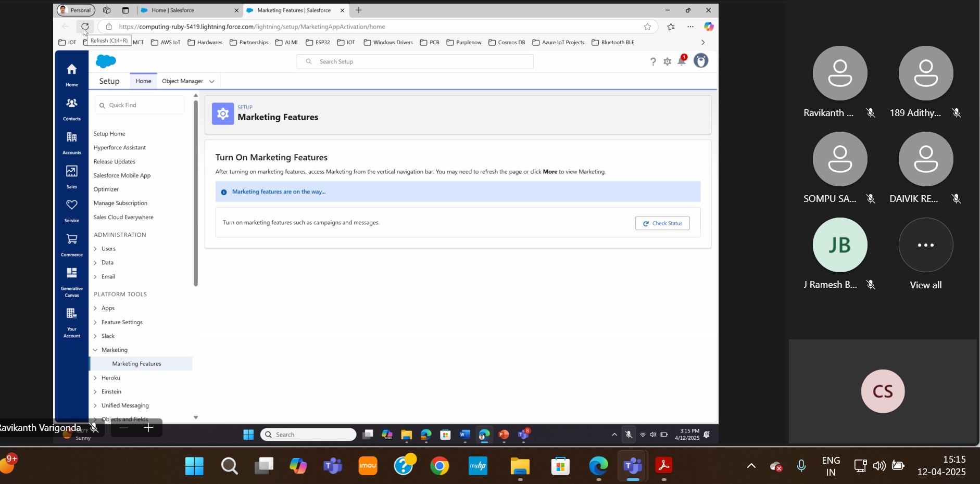Collapse the Marketing tree section
Screen dimensions: 980x484
pyautogui.click(x=95, y=350)
